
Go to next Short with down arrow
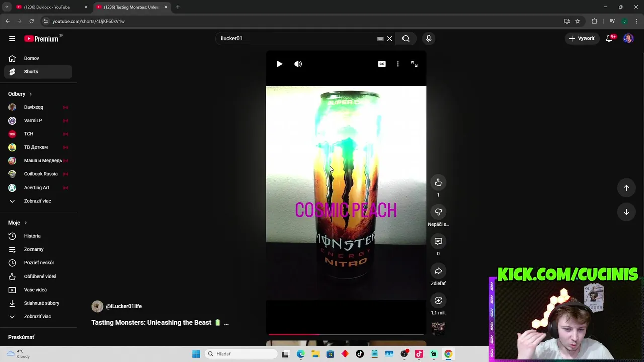[626, 212]
